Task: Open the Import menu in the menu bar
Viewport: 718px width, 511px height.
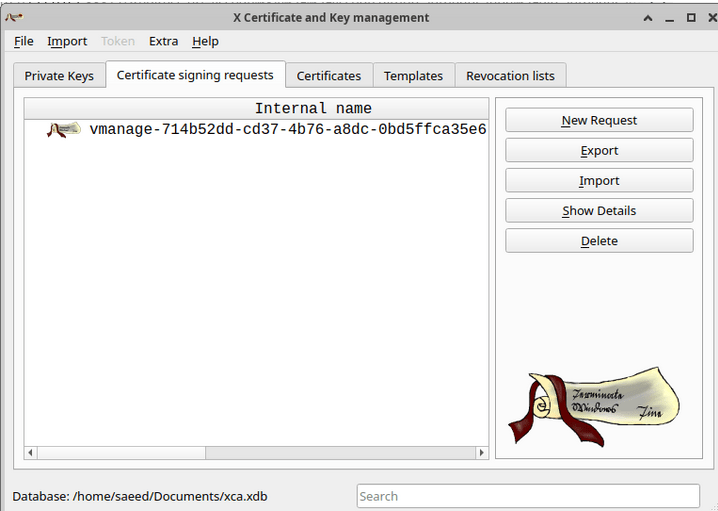Action: coord(67,41)
